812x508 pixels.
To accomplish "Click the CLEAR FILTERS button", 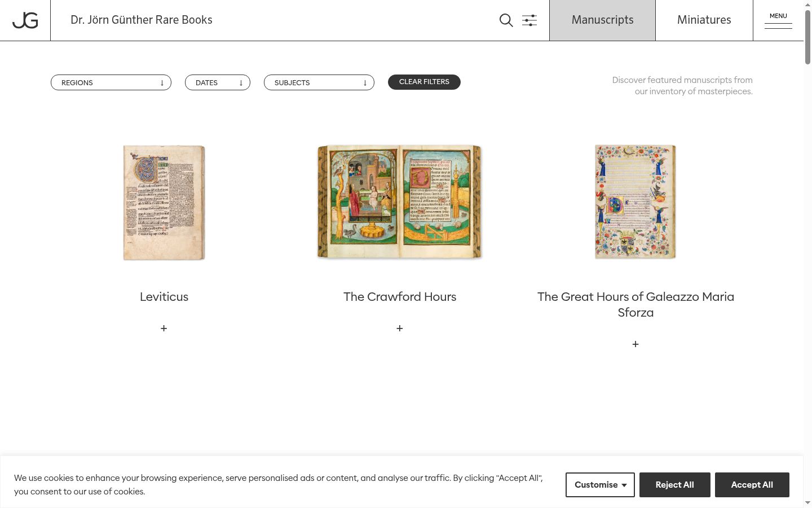I will click(x=424, y=82).
